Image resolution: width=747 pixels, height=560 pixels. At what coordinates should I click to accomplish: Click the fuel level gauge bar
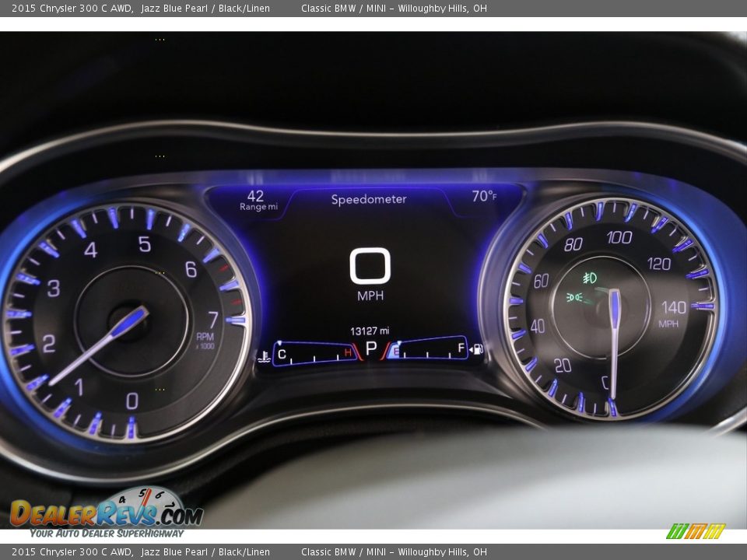click(x=427, y=348)
